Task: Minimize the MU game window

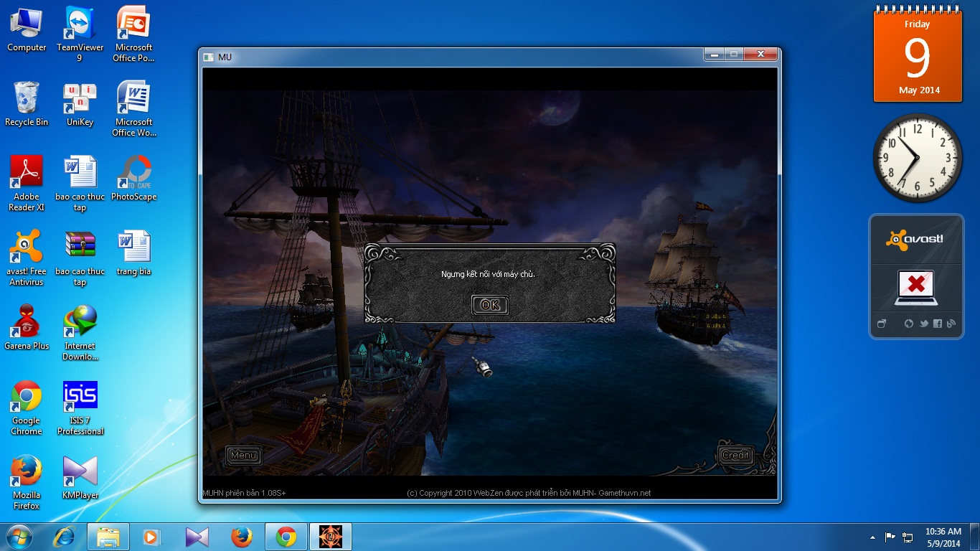Action: (713, 55)
